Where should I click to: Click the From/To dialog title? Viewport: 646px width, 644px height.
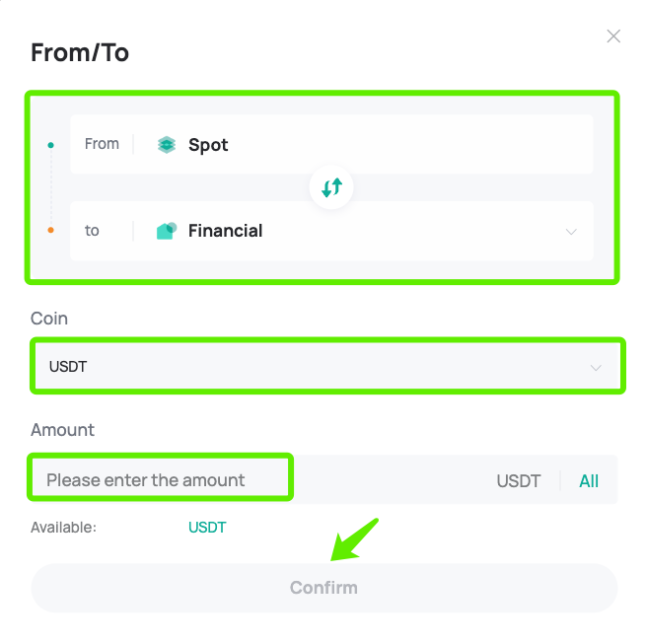pos(80,52)
